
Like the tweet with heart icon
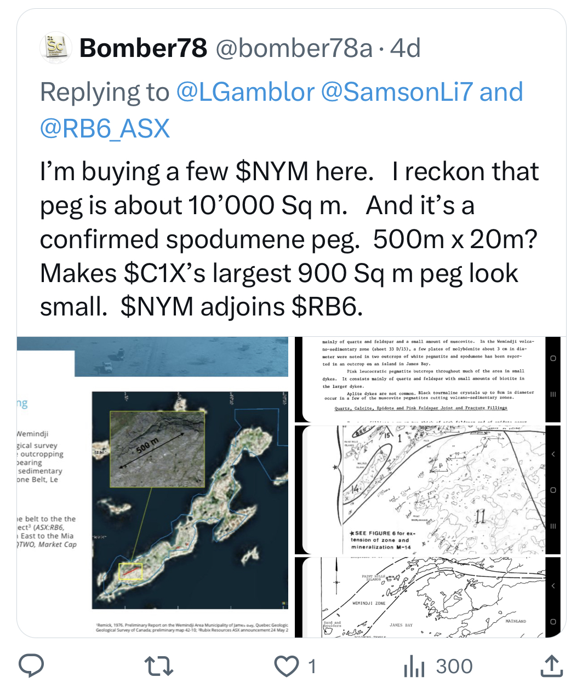(x=286, y=666)
